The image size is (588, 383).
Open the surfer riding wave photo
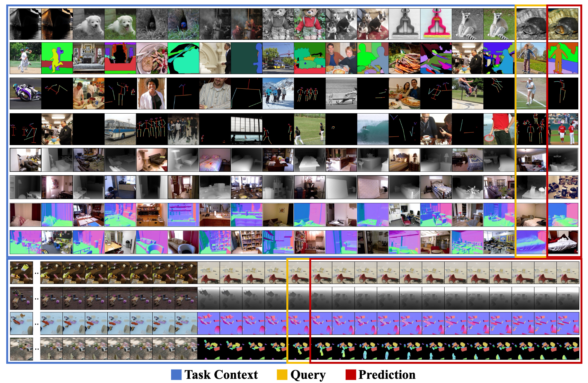pyautogui.click(x=373, y=129)
